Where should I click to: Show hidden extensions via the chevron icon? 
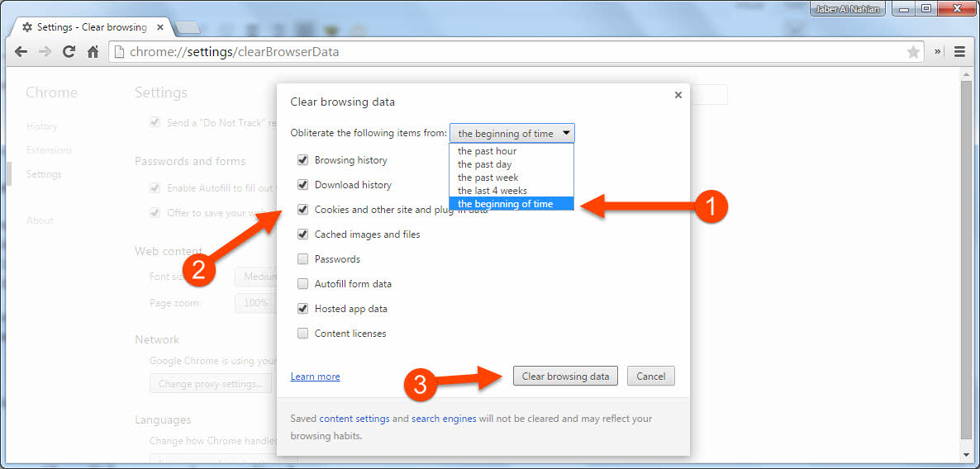(938, 52)
